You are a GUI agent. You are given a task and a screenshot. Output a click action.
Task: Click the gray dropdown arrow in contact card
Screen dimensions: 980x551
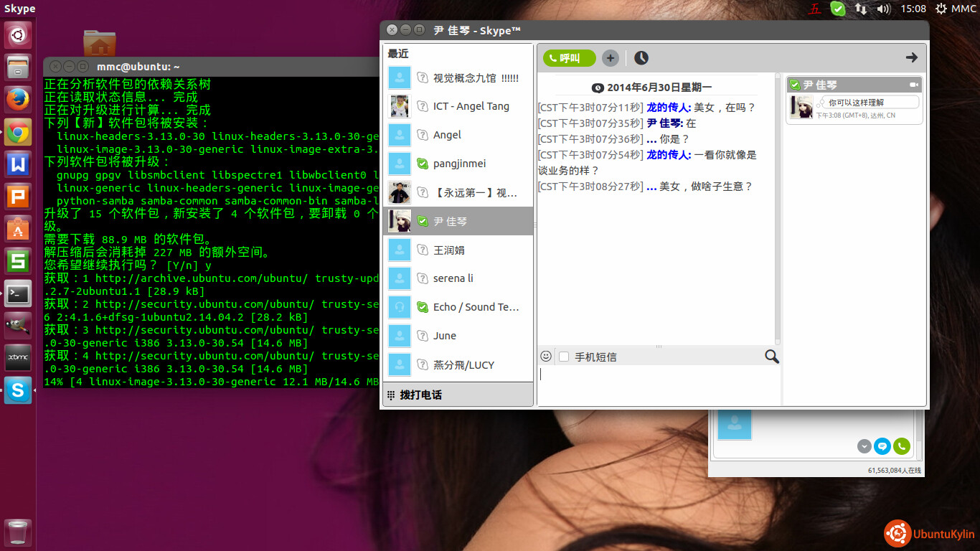click(x=864, y=446)
